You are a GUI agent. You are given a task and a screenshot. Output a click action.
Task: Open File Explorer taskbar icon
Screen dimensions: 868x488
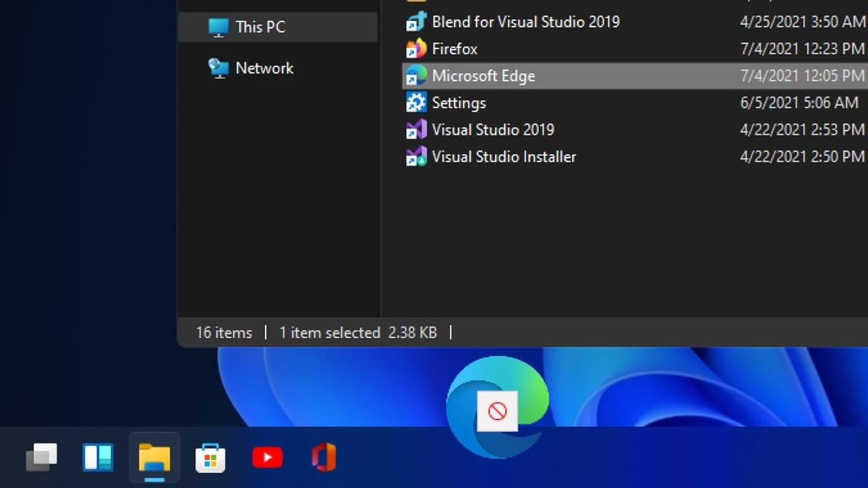tap(155, 458)
